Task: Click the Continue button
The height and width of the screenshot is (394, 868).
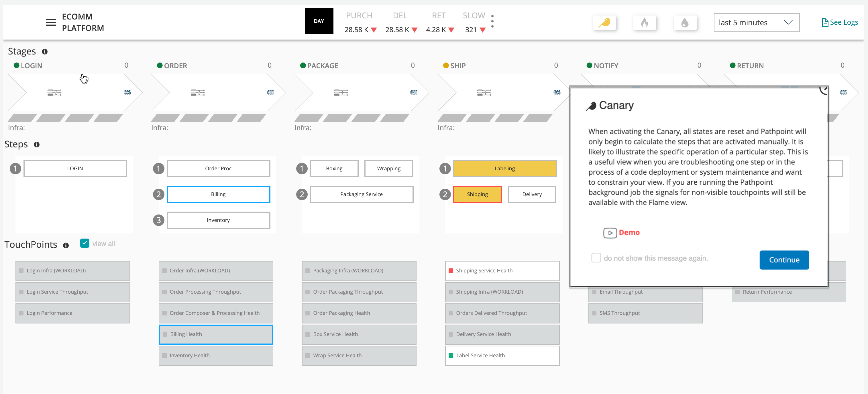Action: pos(784,260)
